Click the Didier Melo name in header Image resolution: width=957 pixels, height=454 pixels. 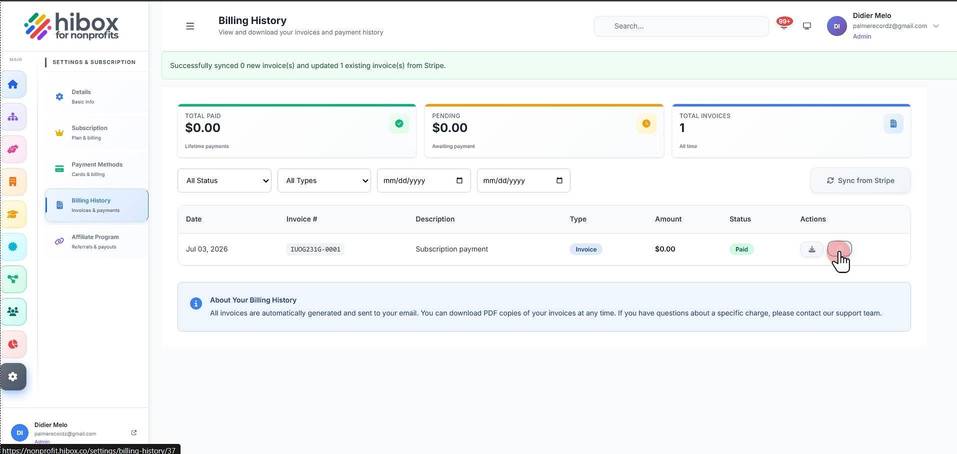(872, 15)
